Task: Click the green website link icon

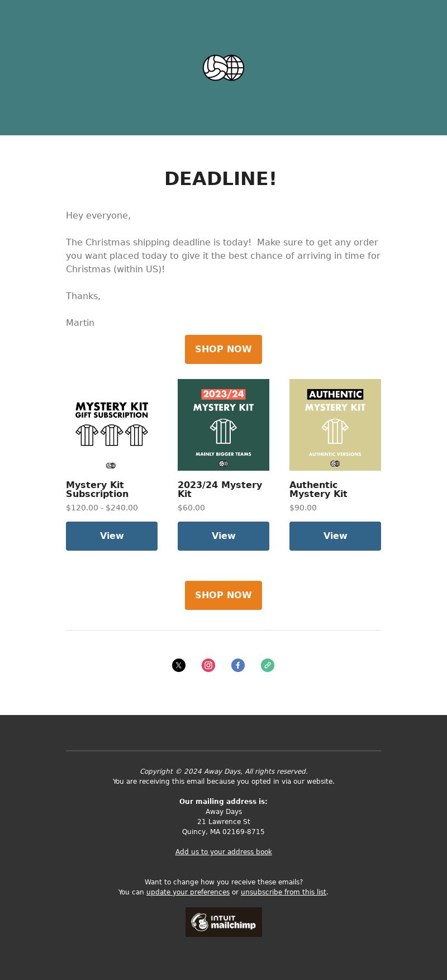Action: 268,665
